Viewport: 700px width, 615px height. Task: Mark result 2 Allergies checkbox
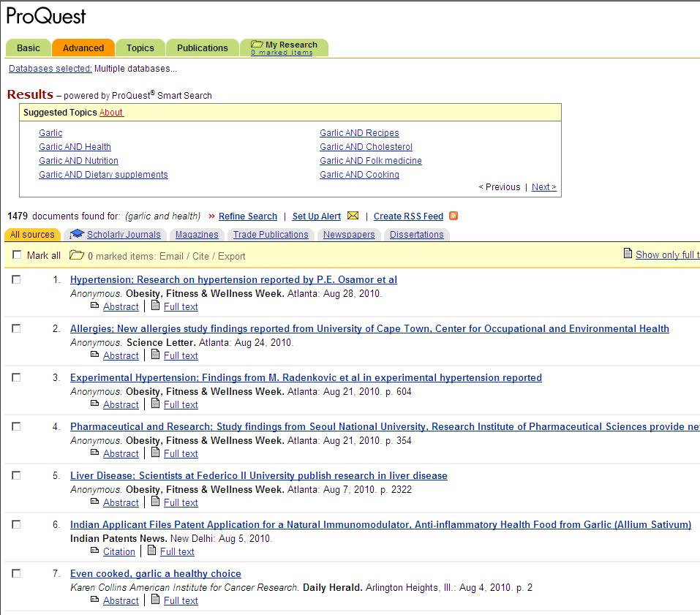(16, 328)
